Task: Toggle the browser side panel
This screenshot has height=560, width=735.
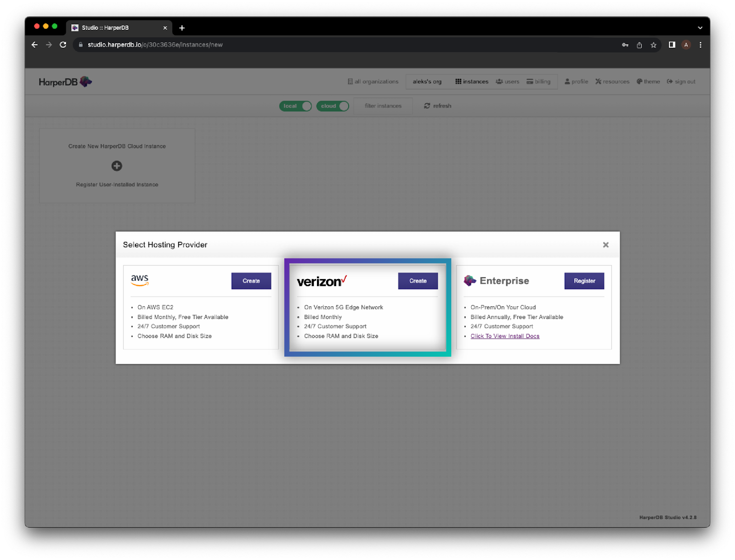Action: click(672, 45)
